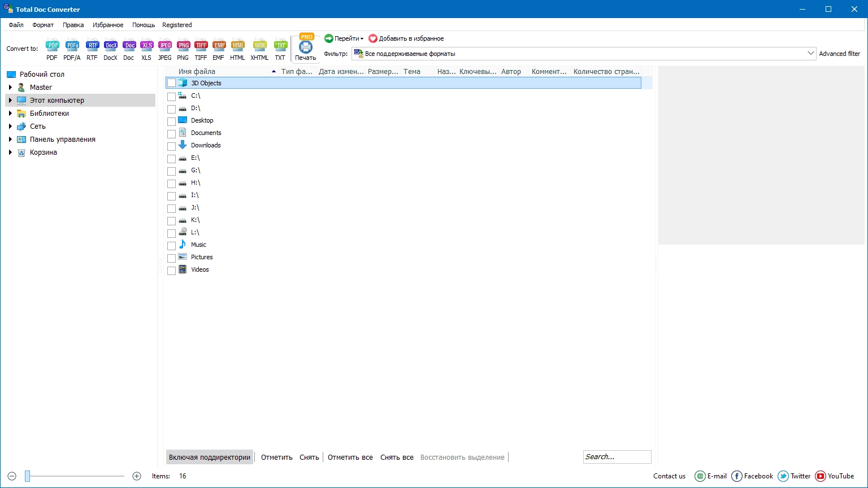This screenshot has height=488, width=868.
Task: Click Добавить в избранное heart button
Action: tap(406, 38)
